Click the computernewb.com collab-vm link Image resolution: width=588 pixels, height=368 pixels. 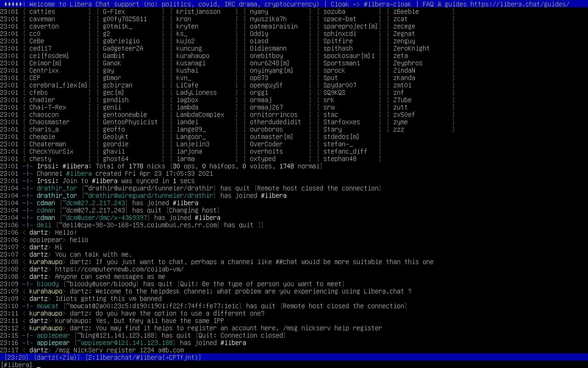(119, 269)
